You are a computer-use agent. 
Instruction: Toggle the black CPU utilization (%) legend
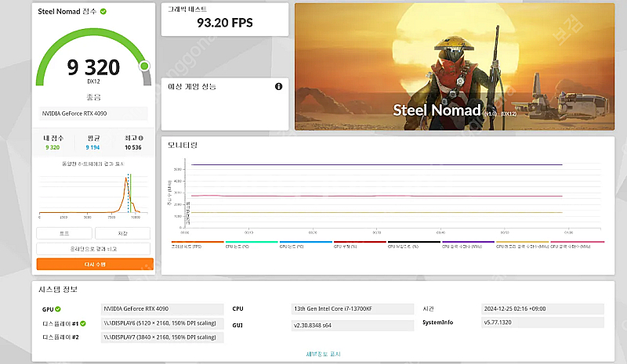click(414, 244)
